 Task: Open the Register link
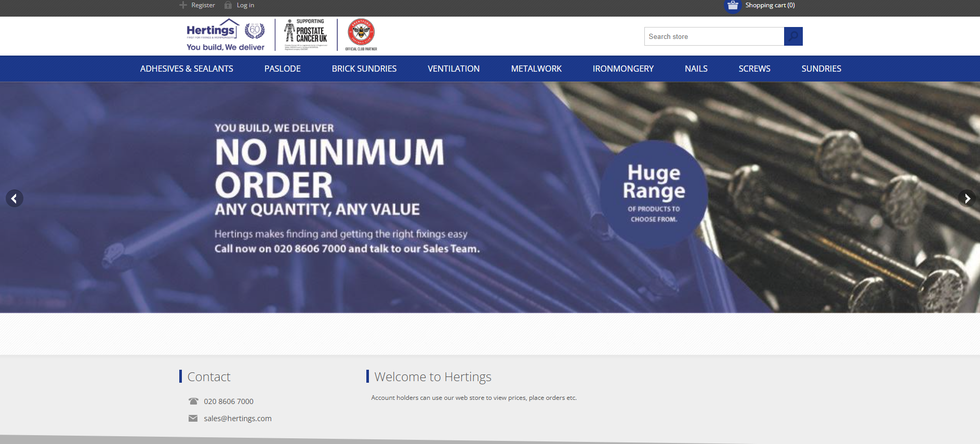tap(203, 5)
